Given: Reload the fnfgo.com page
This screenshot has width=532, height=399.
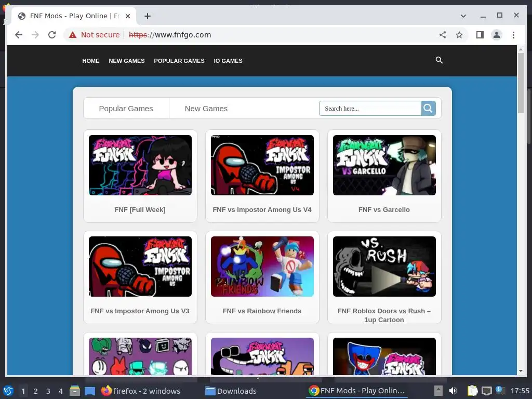Looking at the screenshot, I should click(52, 35).
